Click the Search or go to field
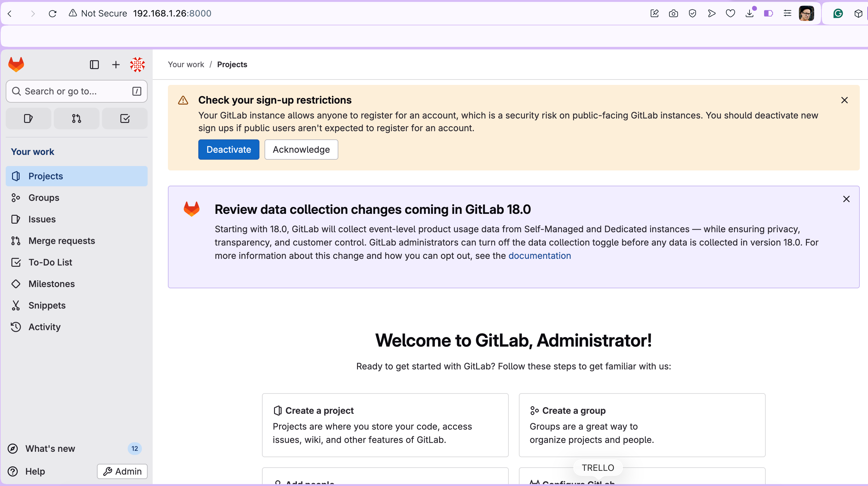The image size is (868, 486). tap(76, 91)
